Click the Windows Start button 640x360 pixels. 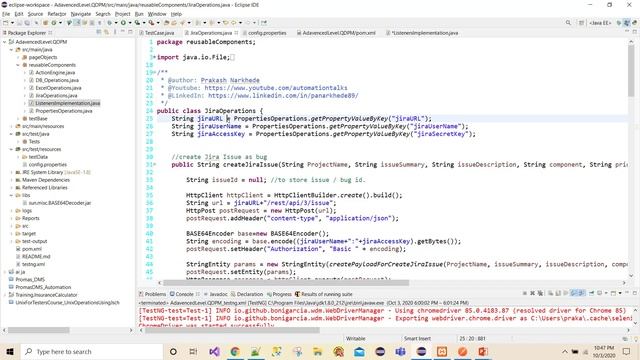(x=10, y=351)
